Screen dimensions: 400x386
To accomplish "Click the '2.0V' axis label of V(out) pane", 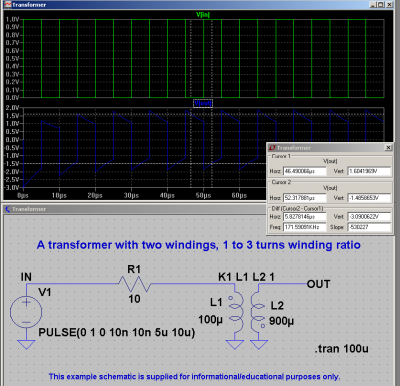I will point(12,108).
